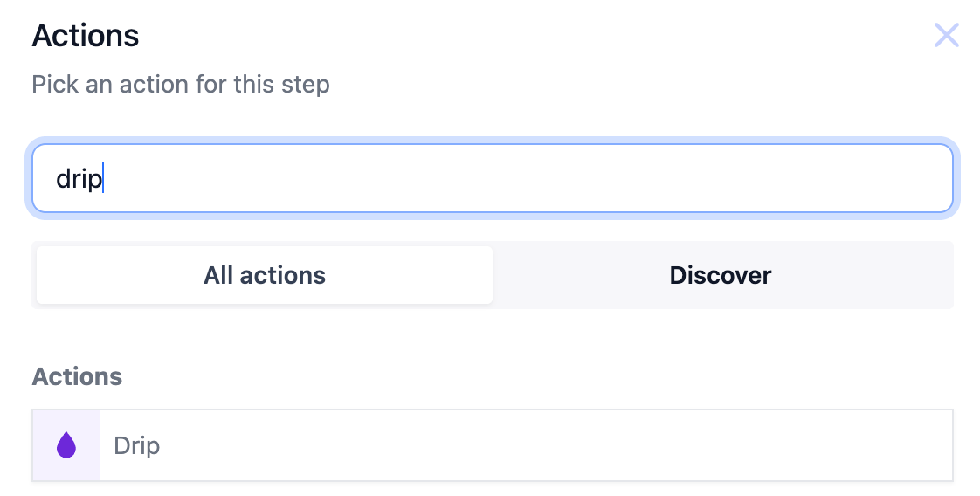Dismiss the panel with the X icon
Screen dimensions: 980x496
(946, 36)
